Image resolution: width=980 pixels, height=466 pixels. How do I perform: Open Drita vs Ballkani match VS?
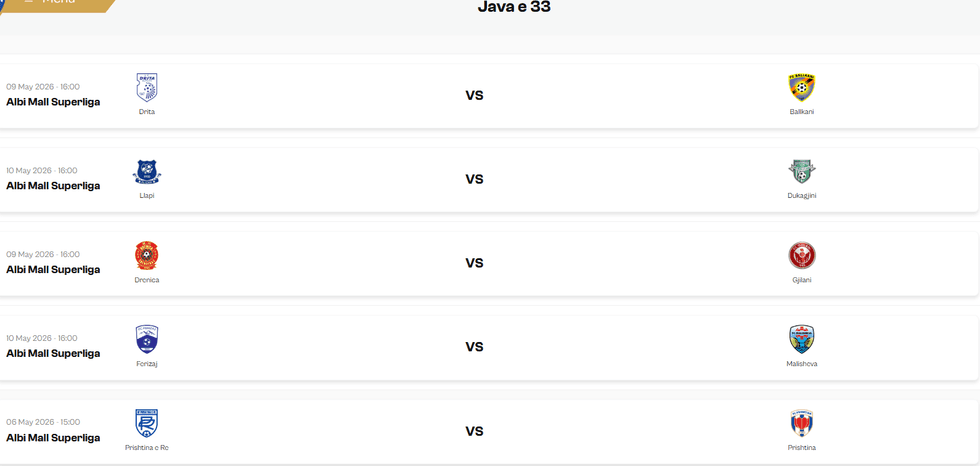coord(474,96)
